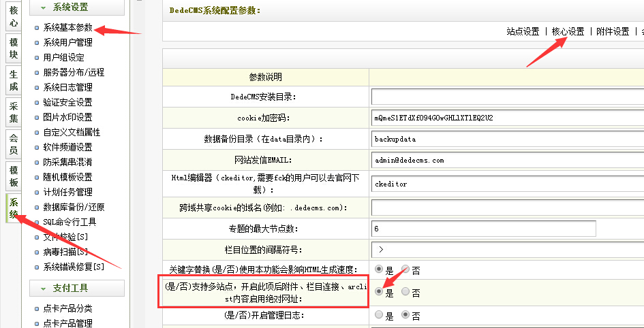Image resolution: width=644 pixels, height=328 pixels.
Task: Open 系统用户管理 menu entry
Action: [67, 43]
